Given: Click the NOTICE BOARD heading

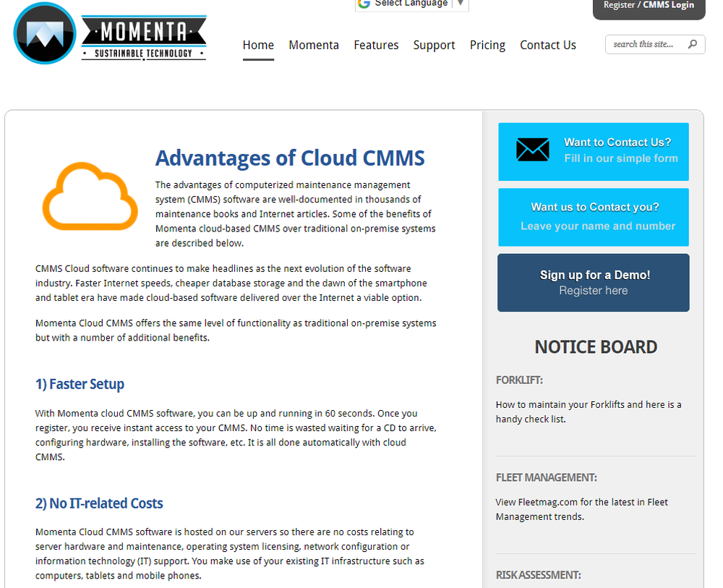Looking at the screenshot, I should click(596, 347).
